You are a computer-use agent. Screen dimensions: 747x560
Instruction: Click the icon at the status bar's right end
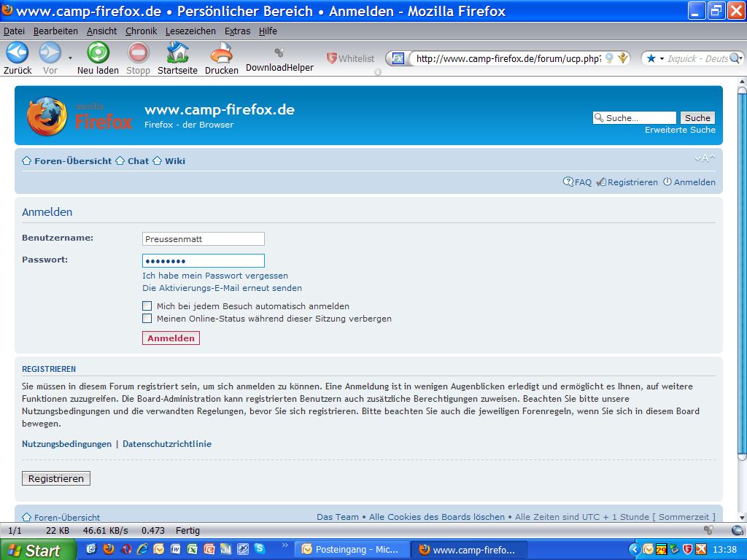[737, 530]
